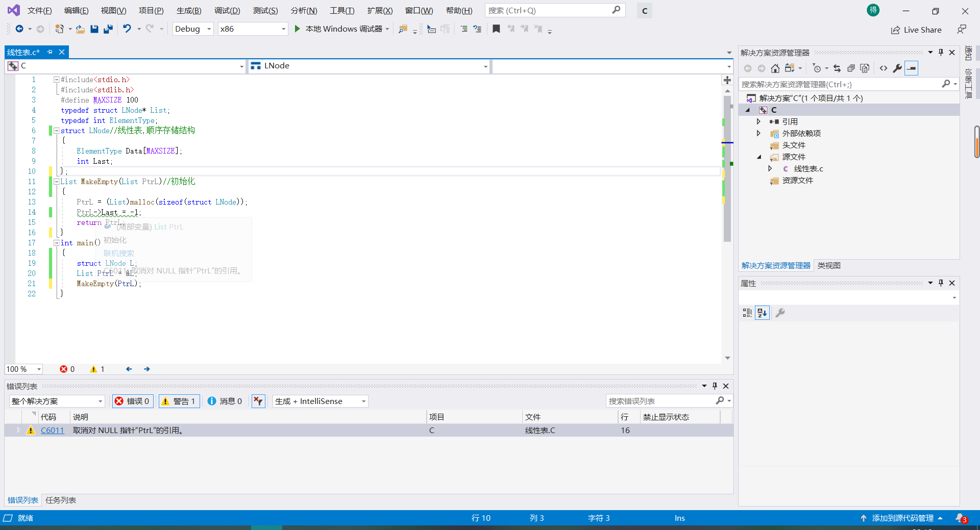The height and width of the screenshot is (530, 980).
Task: Click the editor vertical scrollbar thumb
Action: click(x=727, y=169)
